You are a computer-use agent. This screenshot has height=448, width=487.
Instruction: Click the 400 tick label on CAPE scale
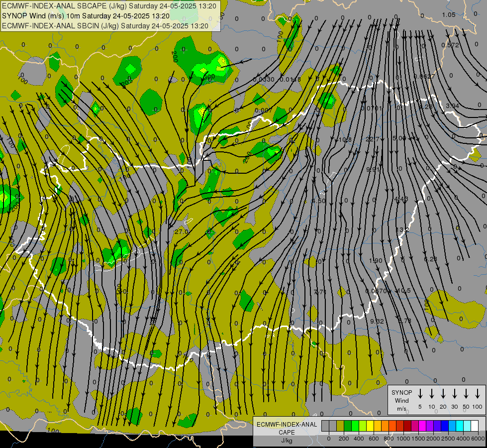(359, 439)
